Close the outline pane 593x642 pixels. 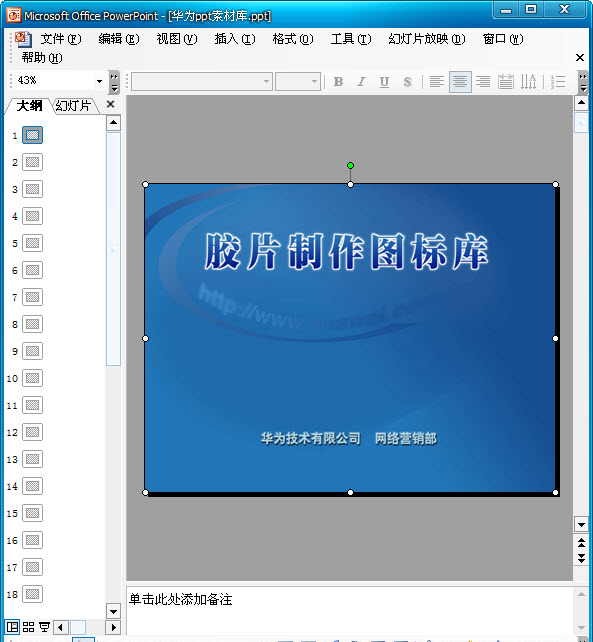(x=110, y=104)
